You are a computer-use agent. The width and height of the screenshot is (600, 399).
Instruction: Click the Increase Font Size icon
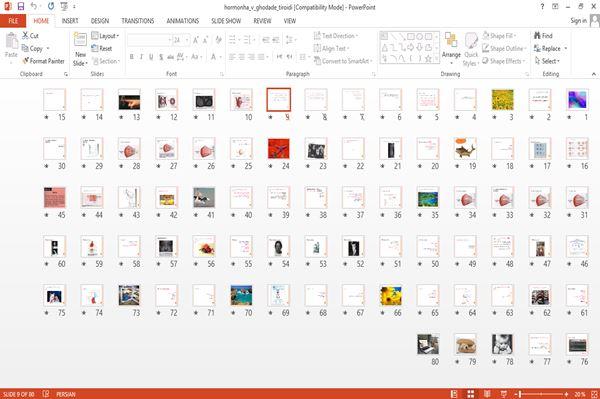(x=196, y=40)
